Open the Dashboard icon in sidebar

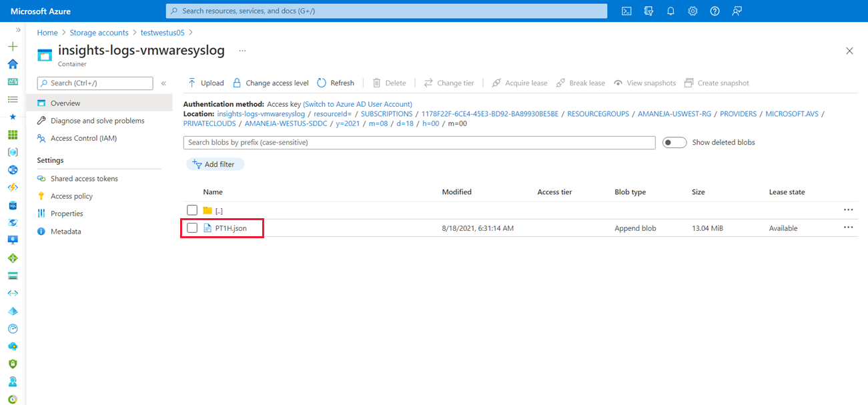coord(13,81)
